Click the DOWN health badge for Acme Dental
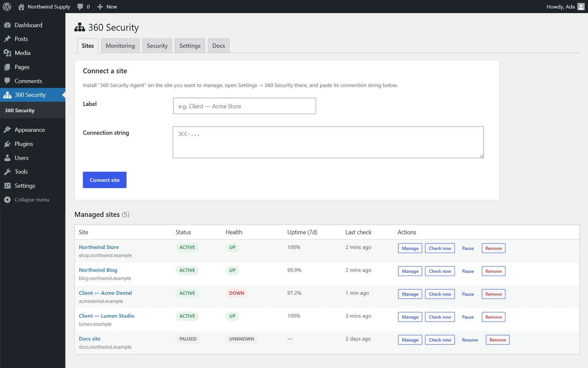The image size is (588, 368). tap(237, 293)
